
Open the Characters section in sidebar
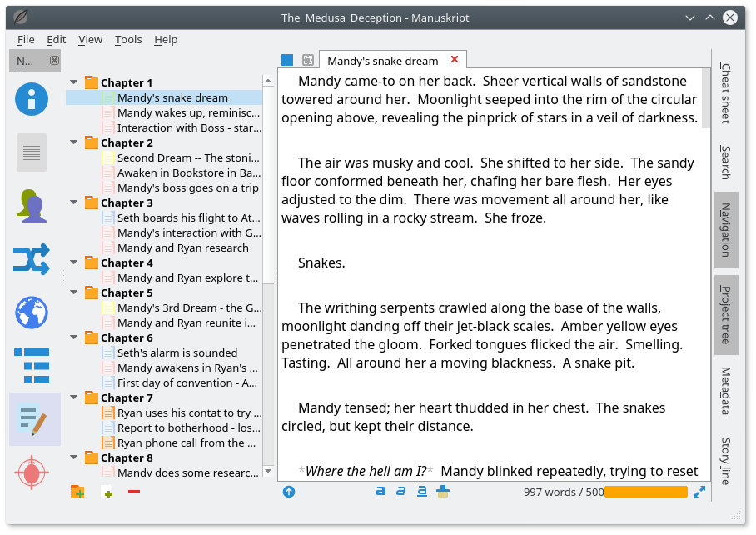click(x=32, y=206)
